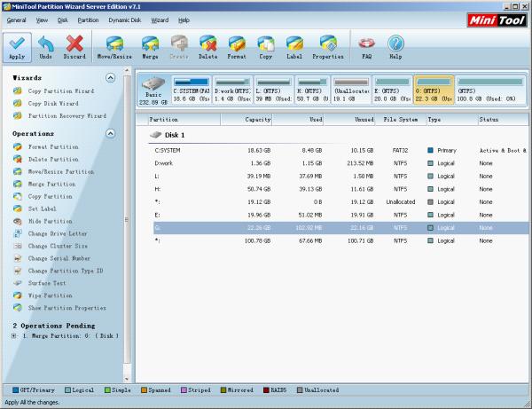Select the 100.8 GB NTFS block in disk map

(490, 90)
